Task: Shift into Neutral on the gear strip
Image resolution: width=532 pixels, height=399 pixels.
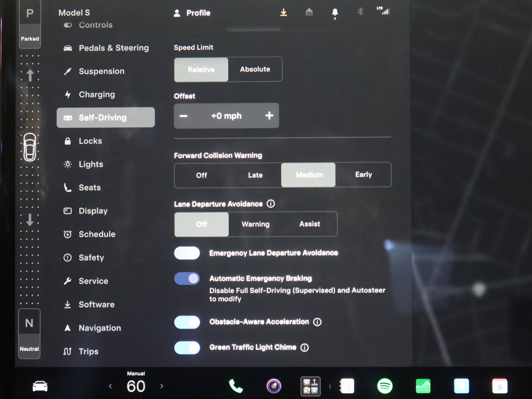Action: (29, 334)
